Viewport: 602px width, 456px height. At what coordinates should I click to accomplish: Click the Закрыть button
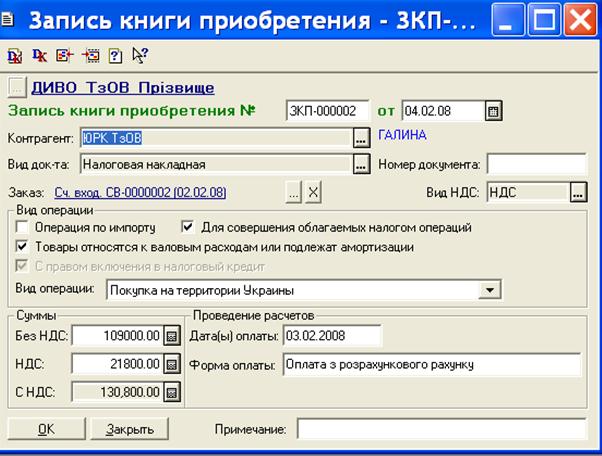point(130,429)
